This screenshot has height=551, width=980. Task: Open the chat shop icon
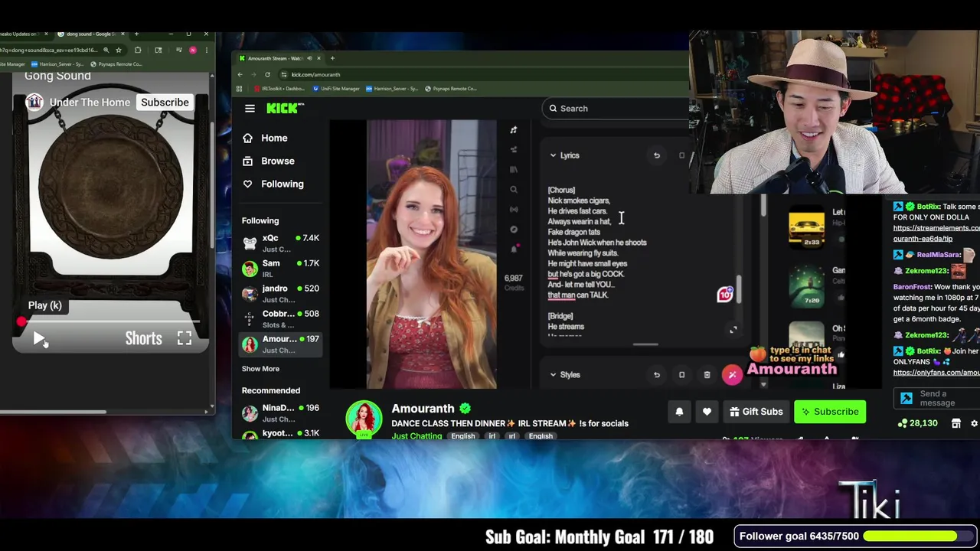(956, 423)
